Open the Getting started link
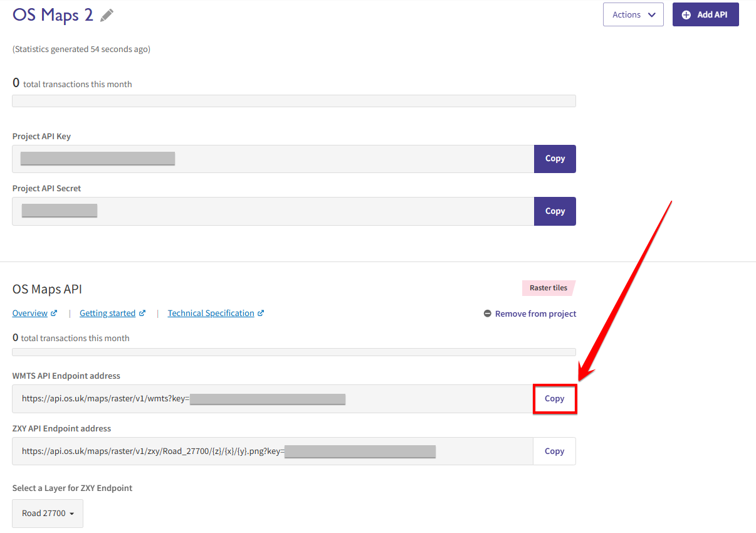The width and height of the screenshot is (756, 533). coord(107,313)
